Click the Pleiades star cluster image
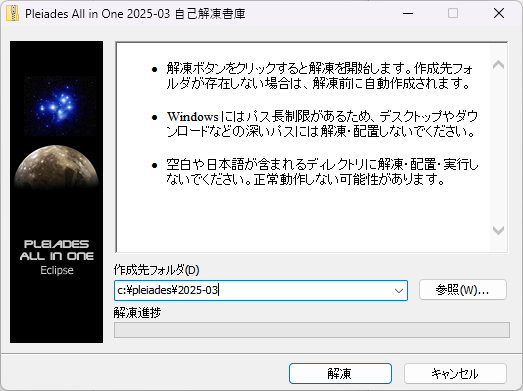523x391 pixels. point(60,105)
